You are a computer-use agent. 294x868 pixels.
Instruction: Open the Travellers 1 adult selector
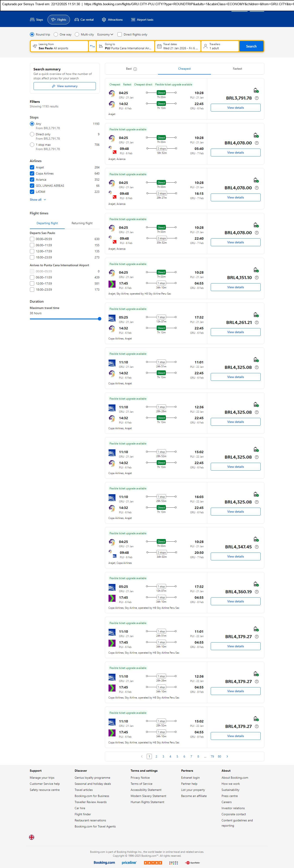[220, 46]
